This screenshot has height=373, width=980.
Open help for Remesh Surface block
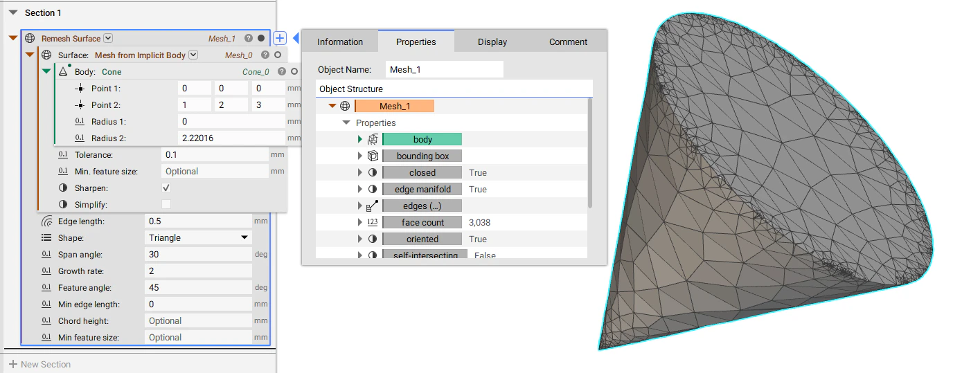248,39
